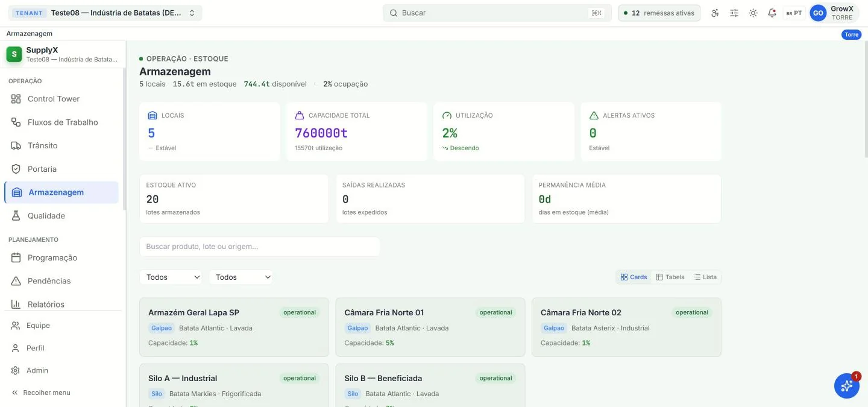Click the Saídas Realizadas stat card
This screenshot has width=868, height=407.
point(430,198)
